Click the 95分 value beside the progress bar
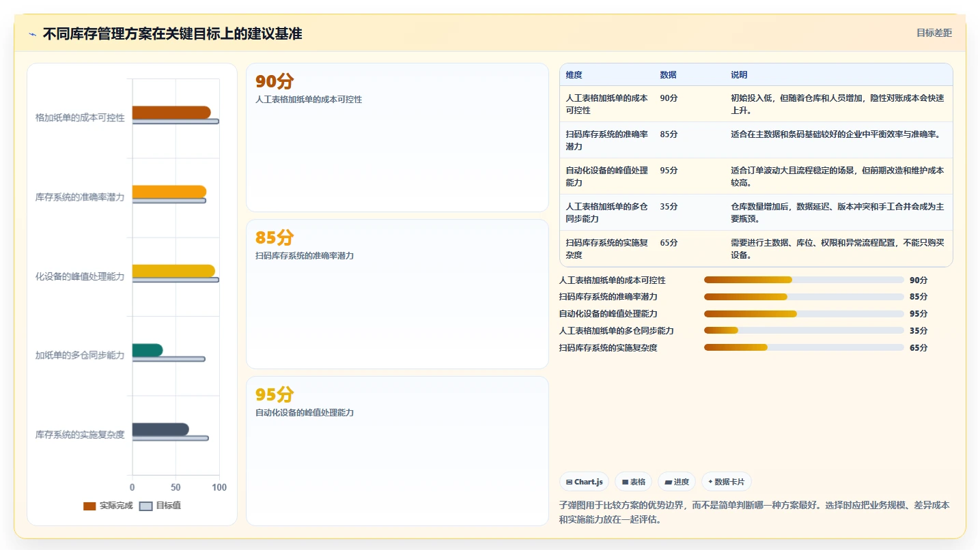 point(919,314)
